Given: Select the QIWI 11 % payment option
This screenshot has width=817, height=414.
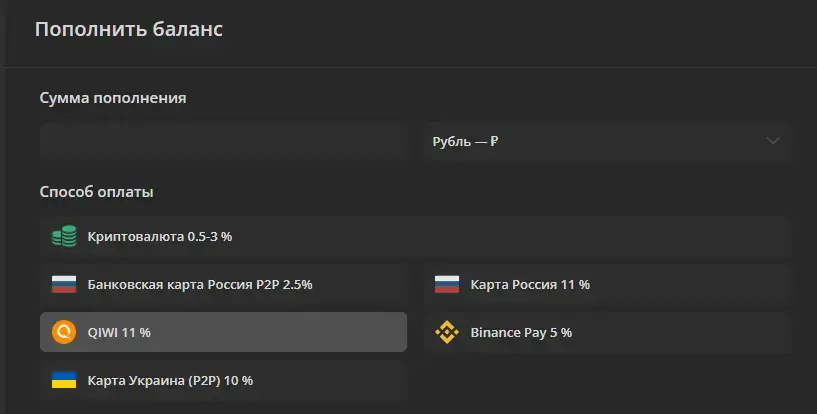Looking at the screenshot, I should pos(224,332).
